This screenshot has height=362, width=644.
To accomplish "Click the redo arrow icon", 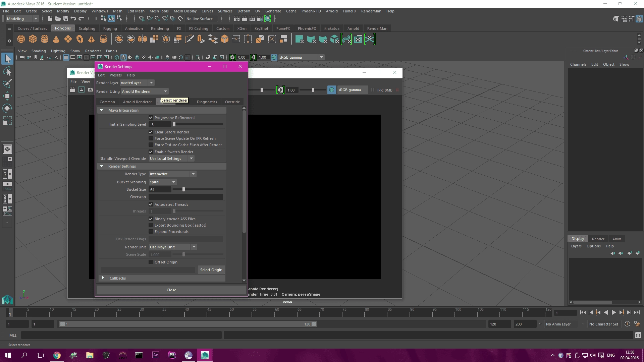I will coord(81,19).
